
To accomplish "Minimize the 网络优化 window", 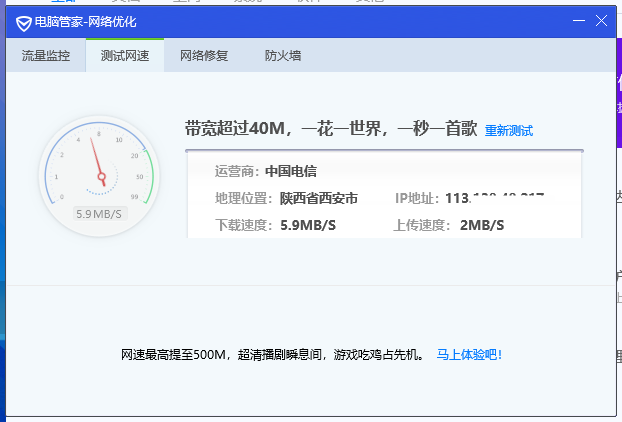I will [579, 21].
